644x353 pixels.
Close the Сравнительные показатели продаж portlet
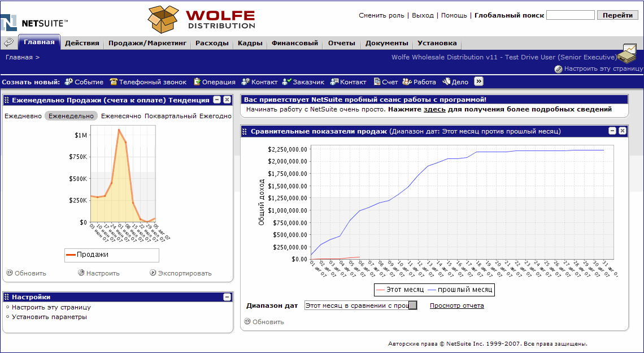[x=623, y=131]
